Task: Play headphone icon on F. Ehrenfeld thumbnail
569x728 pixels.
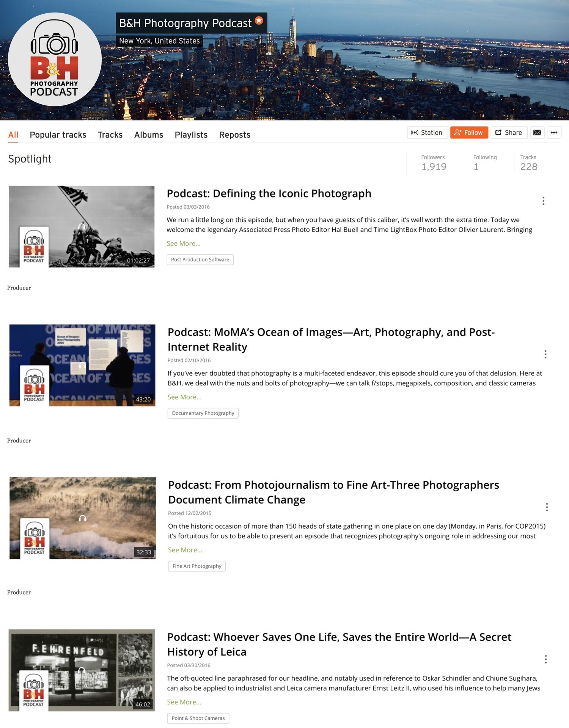Action: 82,670
